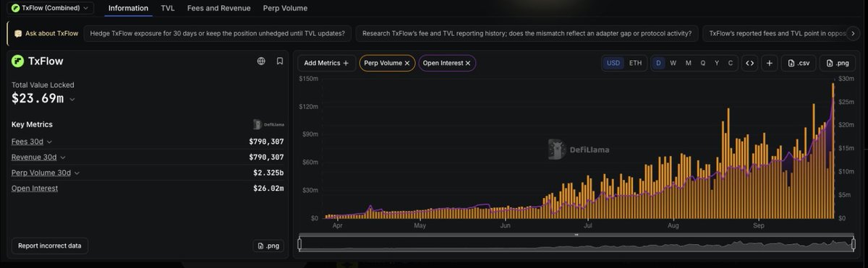868x268 pixels.
Task: Download chart data as .csv
Action: point(799,63)
